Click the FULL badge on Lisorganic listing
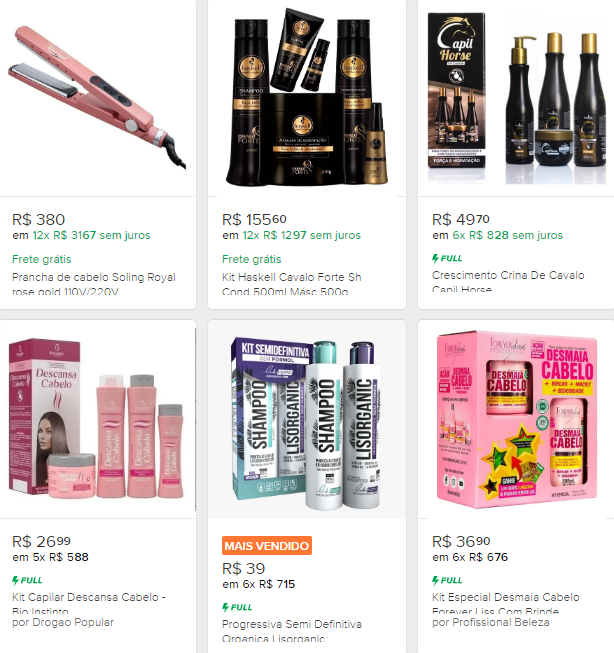Screen dimensions: 614x653 point(237,607)
